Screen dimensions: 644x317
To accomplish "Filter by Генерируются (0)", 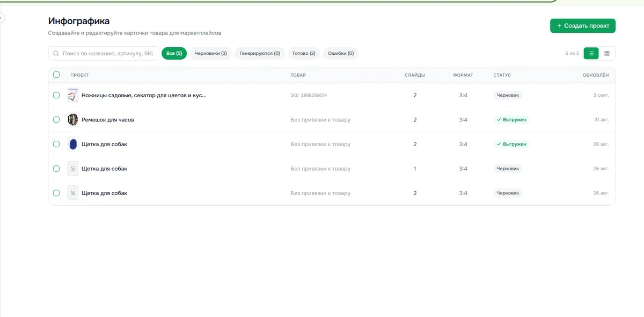I will 260,53.
